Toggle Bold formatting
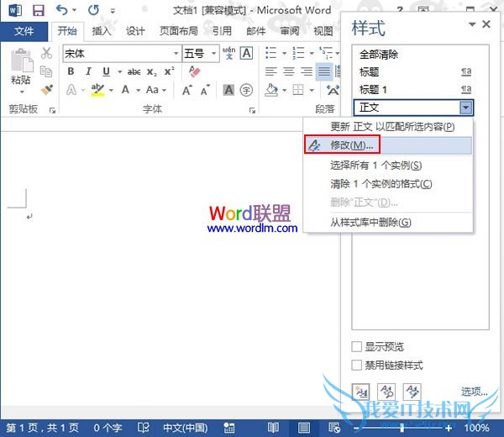 (x=71, y=71)
